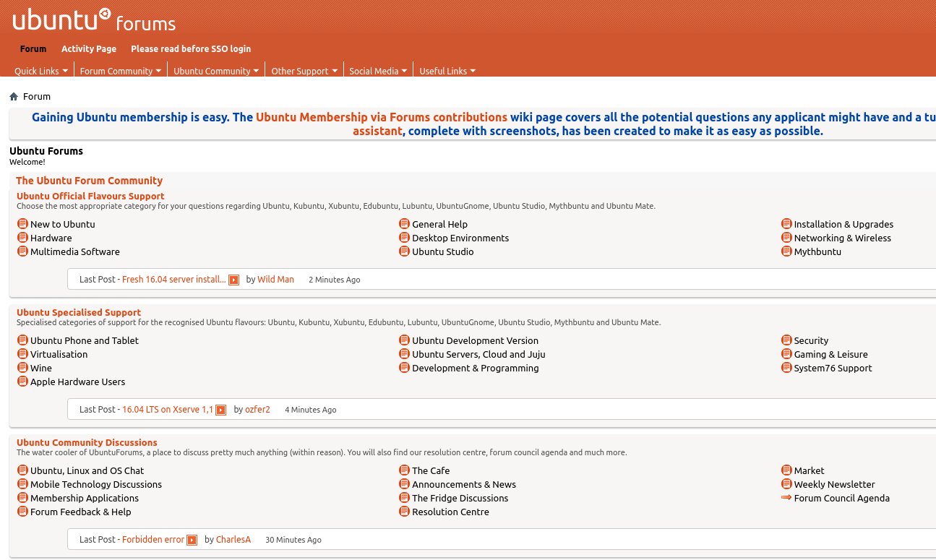Click the forum icon beside Multimedia Software
Screen dimensions: 936x560
click(22, 251)
